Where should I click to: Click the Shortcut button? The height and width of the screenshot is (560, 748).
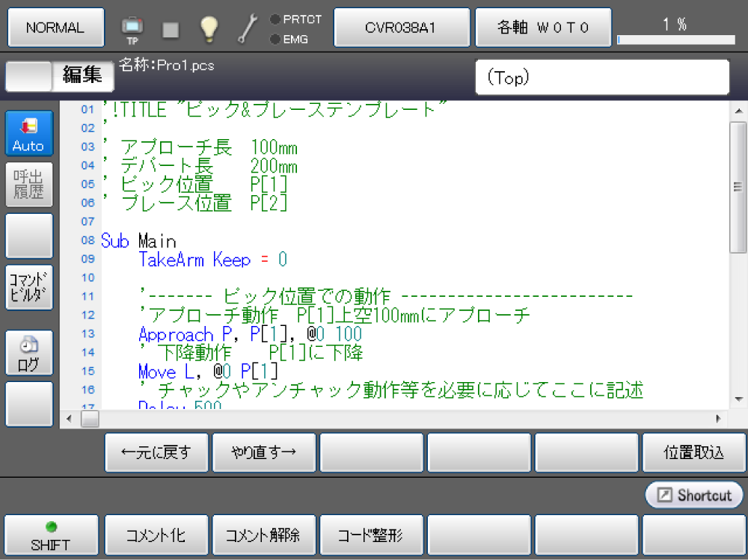(694, 495)
